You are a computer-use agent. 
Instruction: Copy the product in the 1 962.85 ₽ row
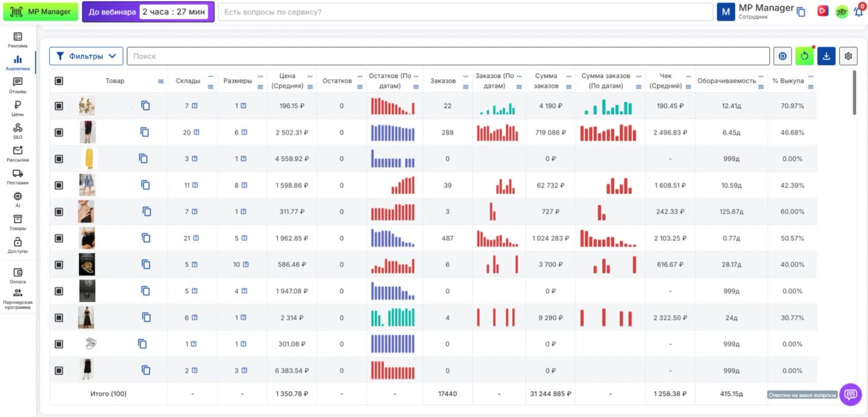[x=146, y=238]
